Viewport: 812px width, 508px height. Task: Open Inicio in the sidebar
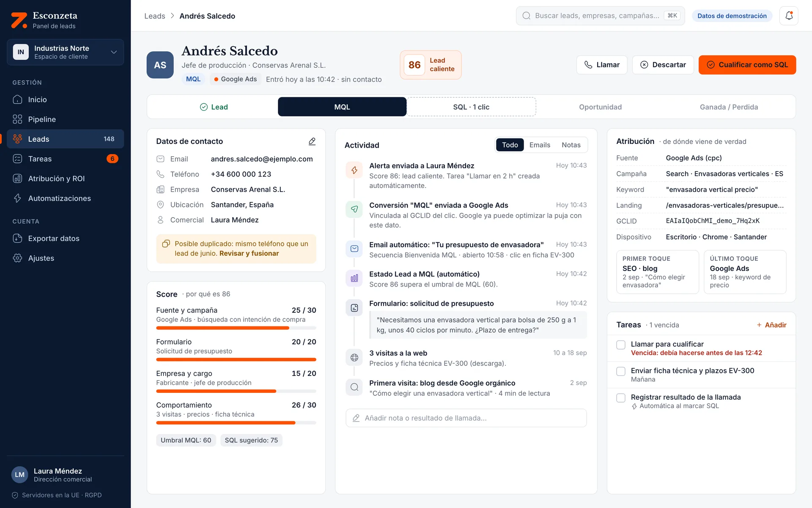point(65,99)
